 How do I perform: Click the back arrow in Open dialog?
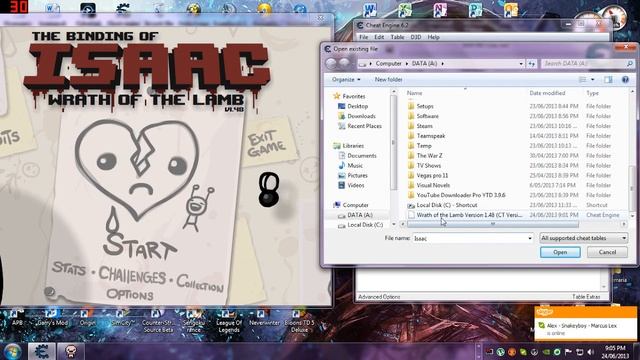pos(331,63)
